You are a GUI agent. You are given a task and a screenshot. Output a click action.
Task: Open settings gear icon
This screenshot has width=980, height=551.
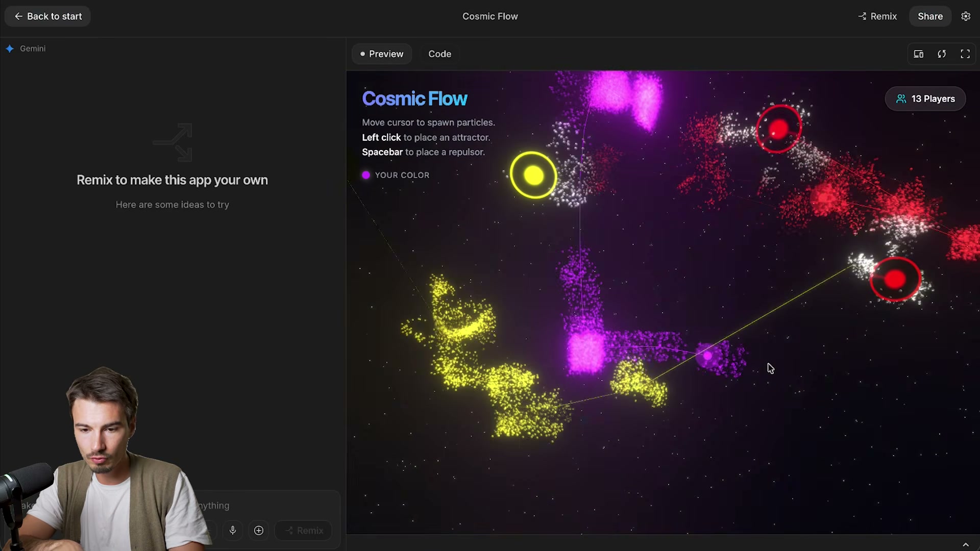point(966,16)
